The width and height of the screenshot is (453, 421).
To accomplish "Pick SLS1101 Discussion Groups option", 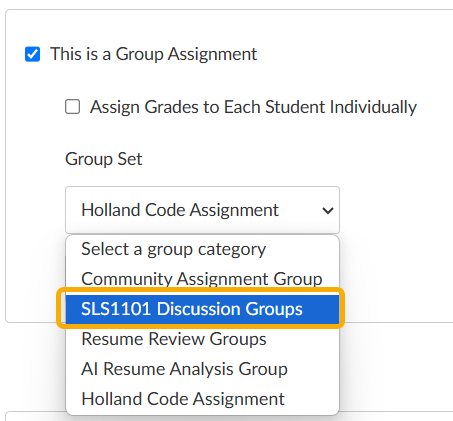I will click(x=202, y=309).
